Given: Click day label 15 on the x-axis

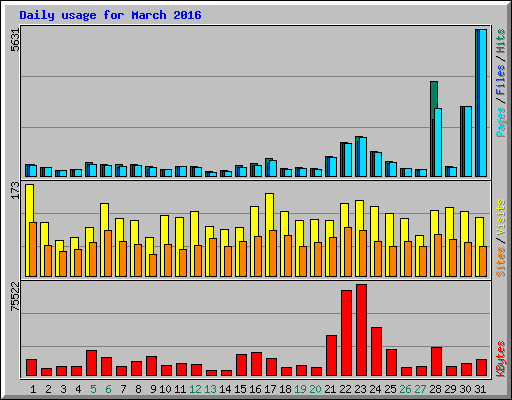Looking at the screenshot, I should (240, 389).
